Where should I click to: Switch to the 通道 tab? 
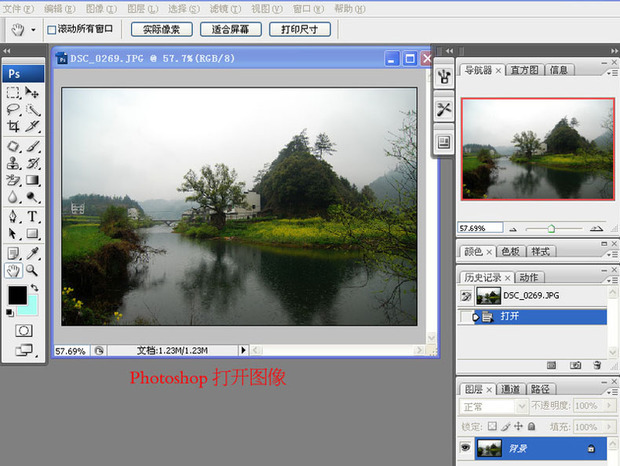[510, 389]
